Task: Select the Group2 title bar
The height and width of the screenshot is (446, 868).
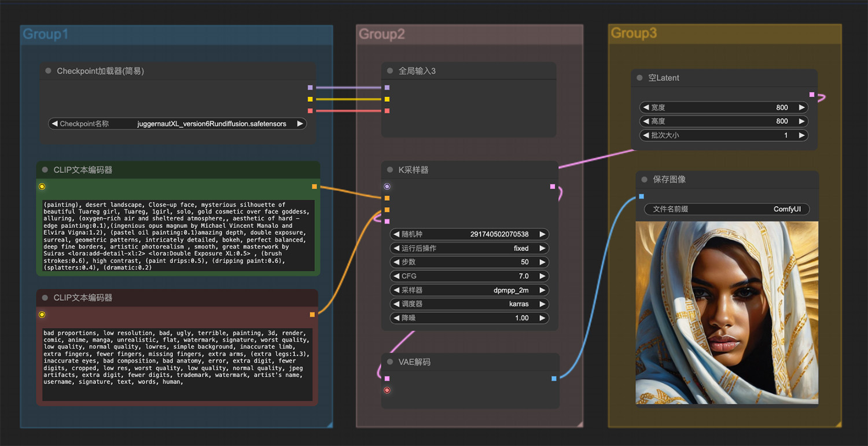Action: coord(469,35)
